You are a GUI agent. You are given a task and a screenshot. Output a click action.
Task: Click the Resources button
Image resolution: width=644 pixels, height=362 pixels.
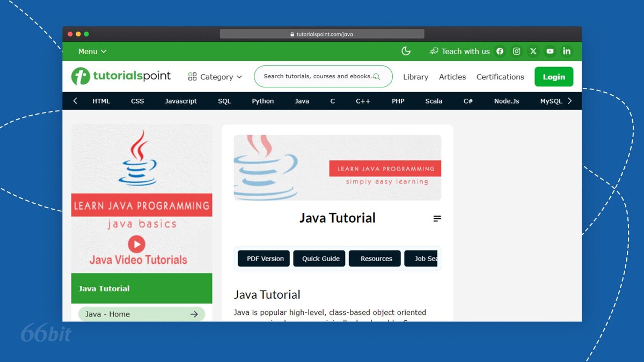375,258
